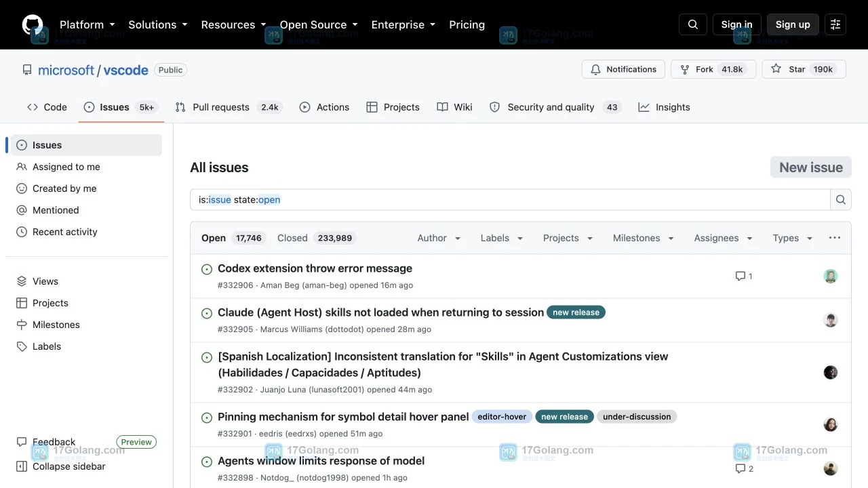Fork the repository with the Fork button
The height and width of the screenshot is (488, 868).
(713, 69)
